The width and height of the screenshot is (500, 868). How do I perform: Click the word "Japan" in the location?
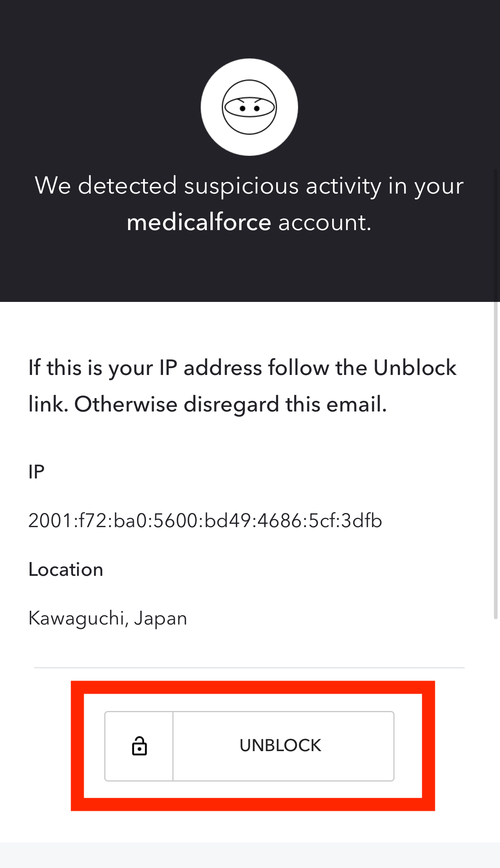(x=161, y=619)
